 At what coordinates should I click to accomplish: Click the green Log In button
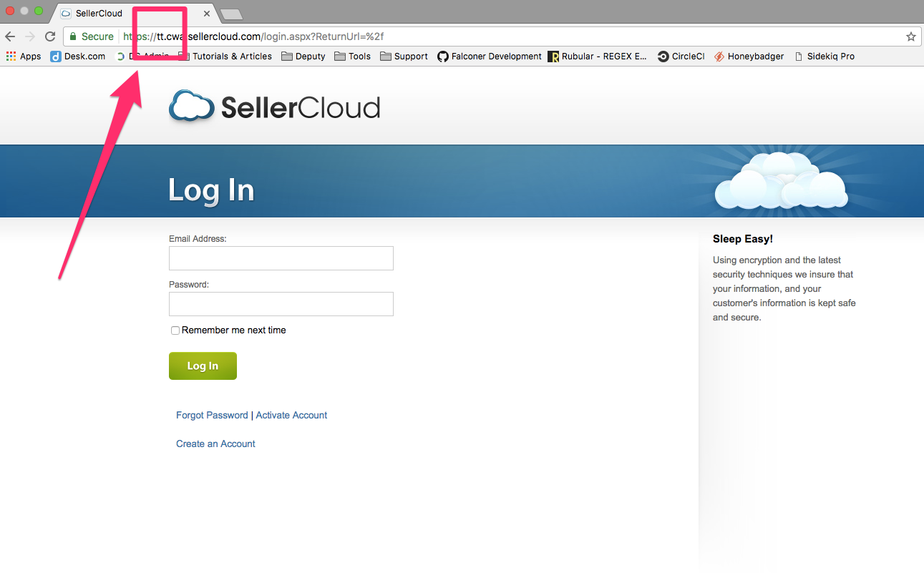click(x=203, y=366)
